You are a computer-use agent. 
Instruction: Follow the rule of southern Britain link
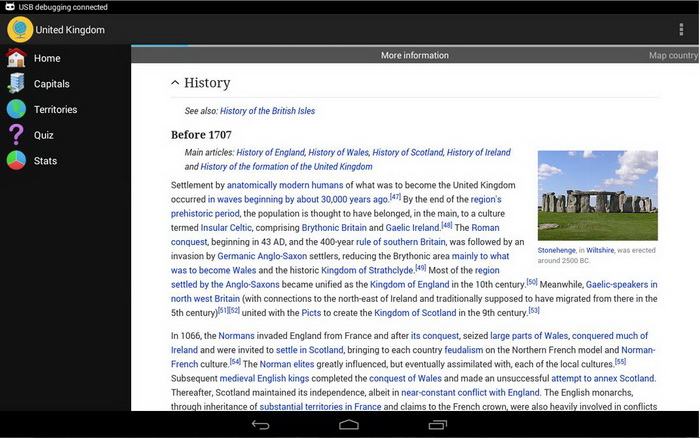(400, 242)
